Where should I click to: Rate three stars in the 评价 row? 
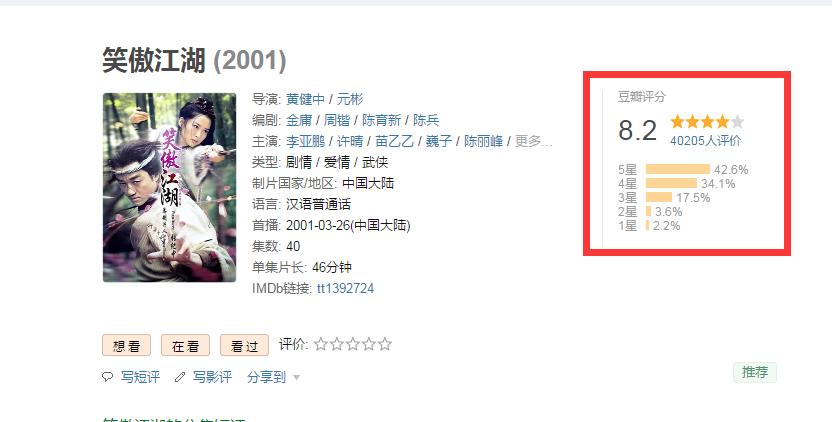click(x=353, y=344)
